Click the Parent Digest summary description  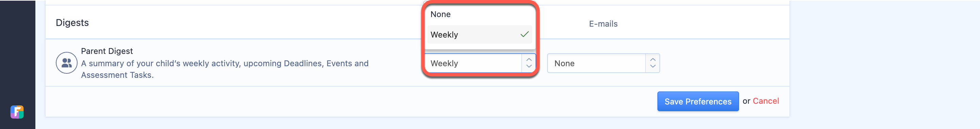pos(225,69)
